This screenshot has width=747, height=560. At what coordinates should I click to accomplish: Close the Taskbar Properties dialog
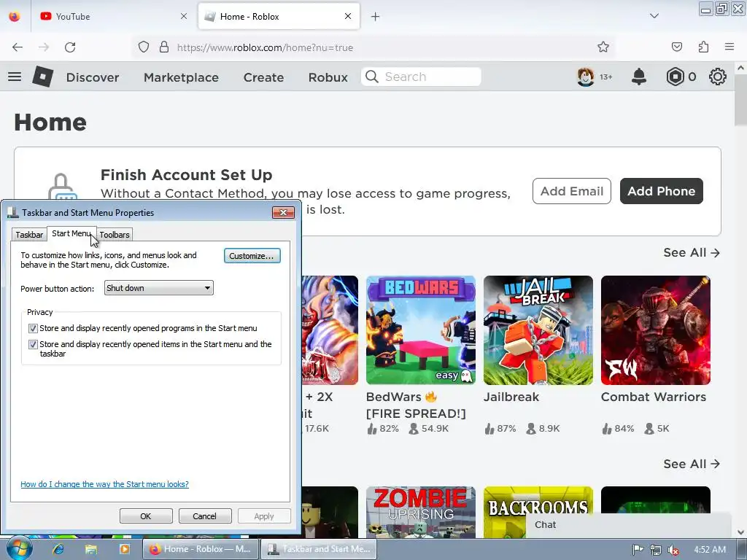point(283,212)
